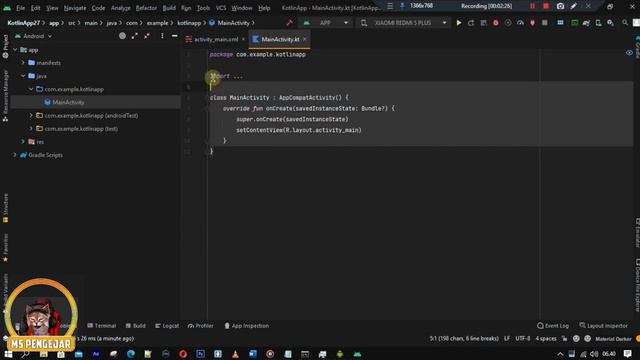Open the Build tool window

136,326
